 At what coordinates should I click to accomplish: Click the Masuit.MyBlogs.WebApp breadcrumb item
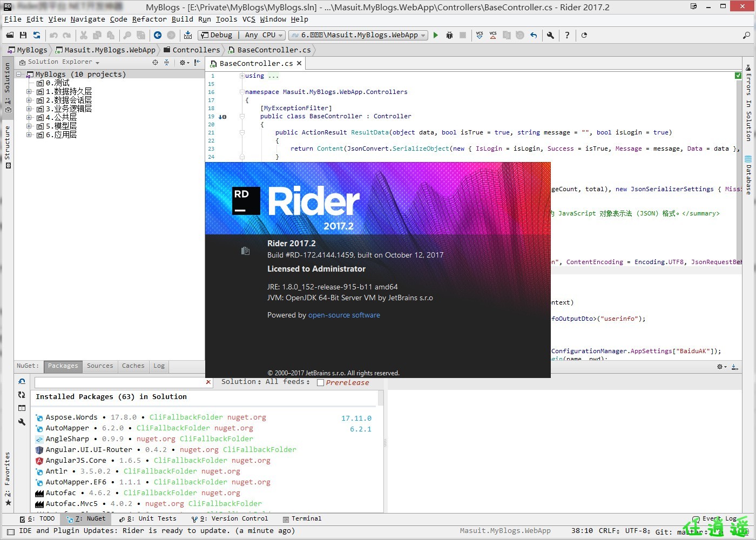click(106, 50)
